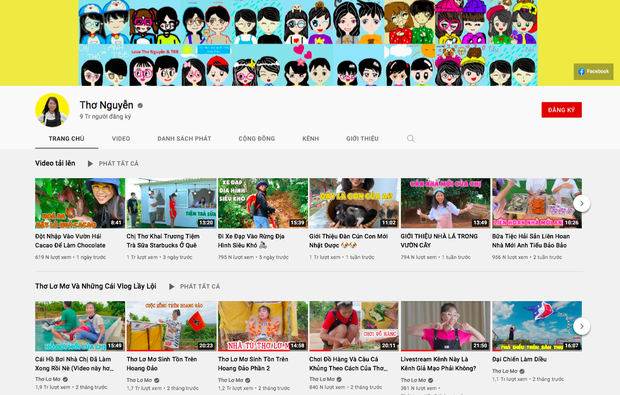620x395 pixels.
Task: Click title GIỚI THIỆU NHÀ LÁ TRONG VƯỜN CÂY
Action: (439, 241)
